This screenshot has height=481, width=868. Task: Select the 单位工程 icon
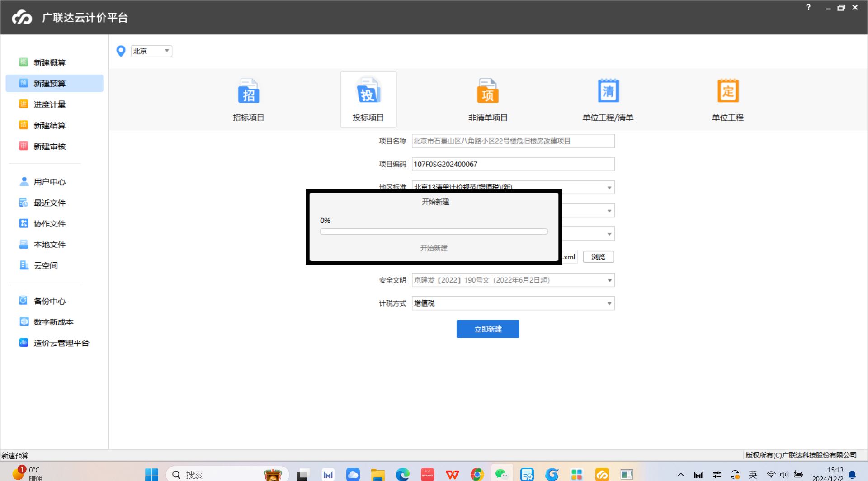[727, 99]
